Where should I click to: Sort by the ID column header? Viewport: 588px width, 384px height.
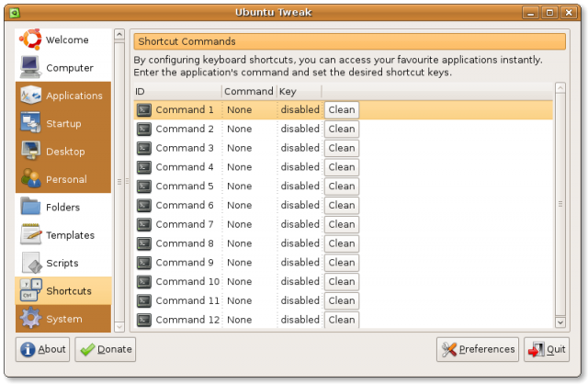coord(177,92)
